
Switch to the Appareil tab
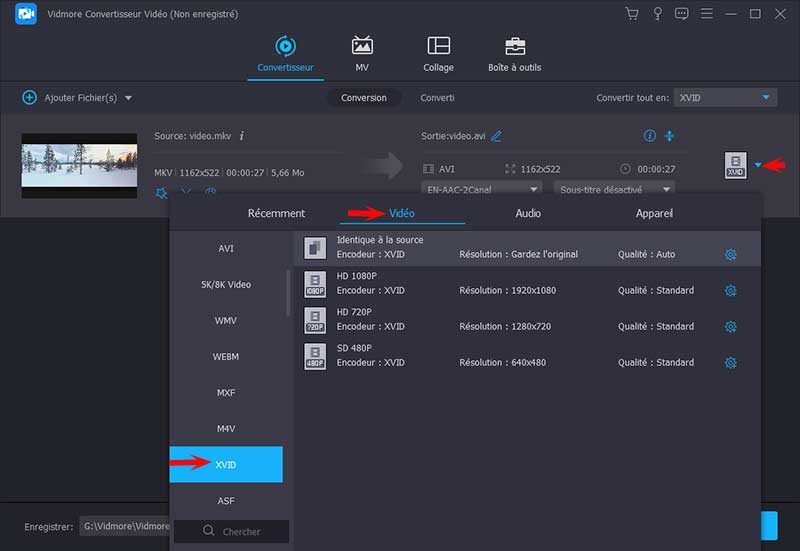(654, 213)
